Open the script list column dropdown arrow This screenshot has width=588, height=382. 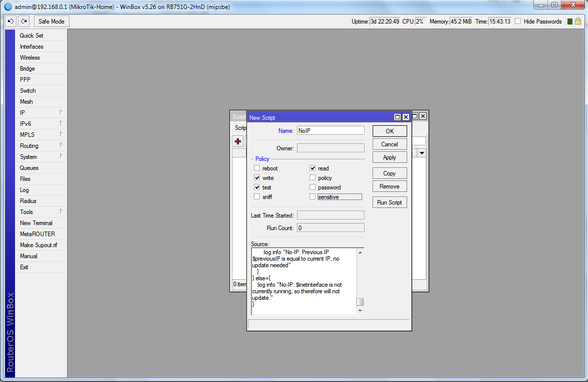click(422, 153)
